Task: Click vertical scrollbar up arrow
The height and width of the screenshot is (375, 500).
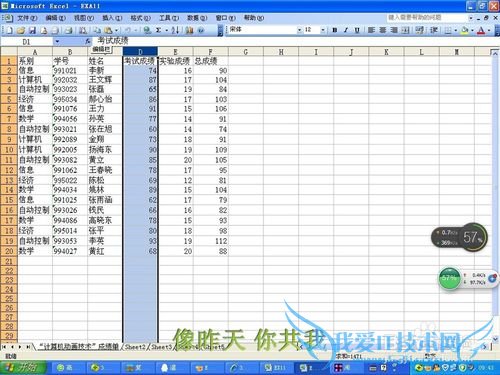Action: tap(495, 53)
